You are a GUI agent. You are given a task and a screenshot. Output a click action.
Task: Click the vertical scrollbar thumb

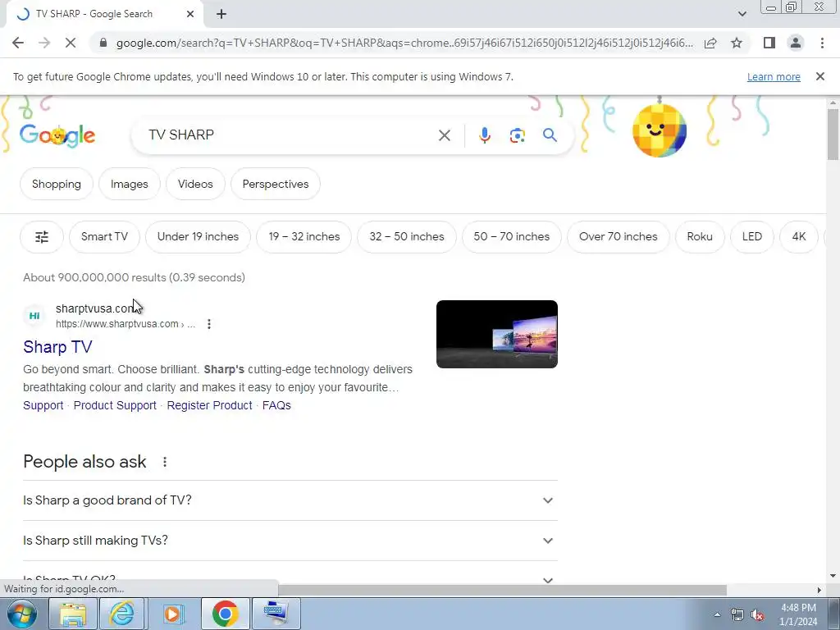832,134
